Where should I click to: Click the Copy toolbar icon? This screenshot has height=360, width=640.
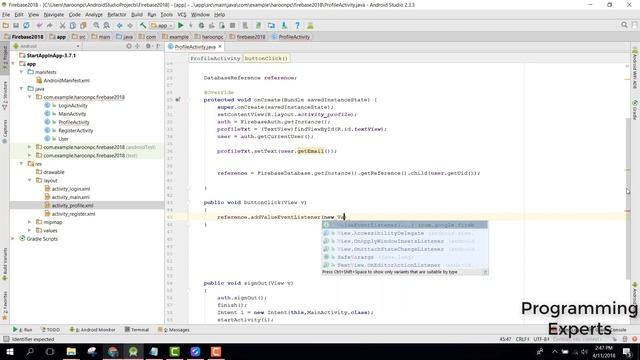73,25
